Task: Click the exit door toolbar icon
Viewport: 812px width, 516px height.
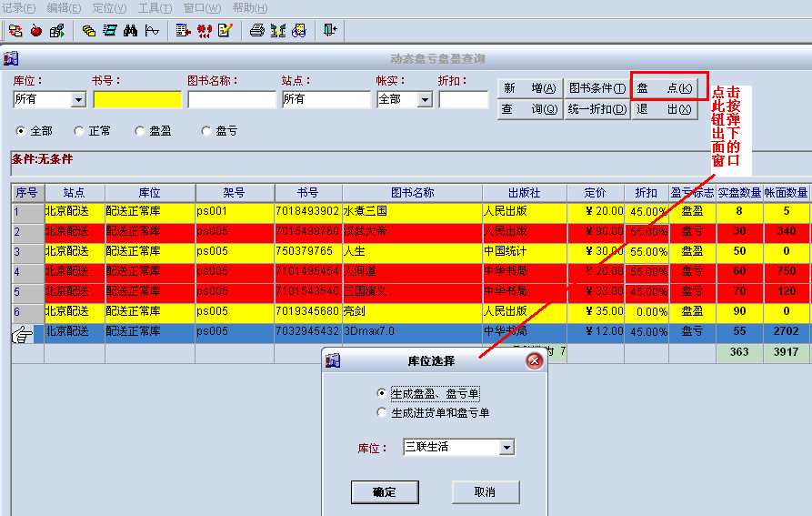Action: click(330, 31)
